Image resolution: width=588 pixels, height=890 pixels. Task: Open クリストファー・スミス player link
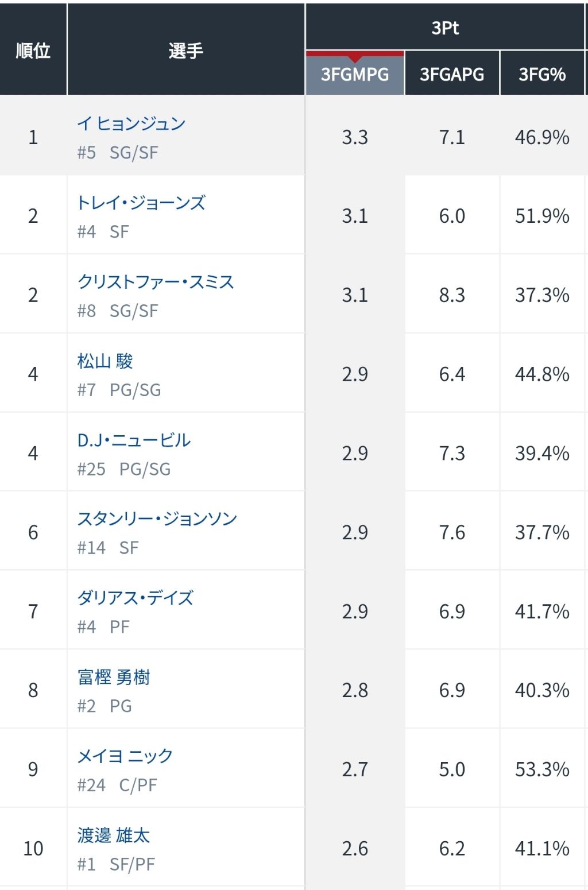156,282
